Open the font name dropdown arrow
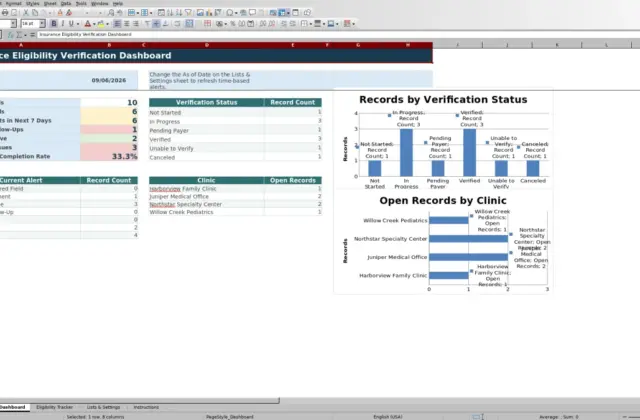Viewport: 640px width, 420px height. (x=13, y=24)
